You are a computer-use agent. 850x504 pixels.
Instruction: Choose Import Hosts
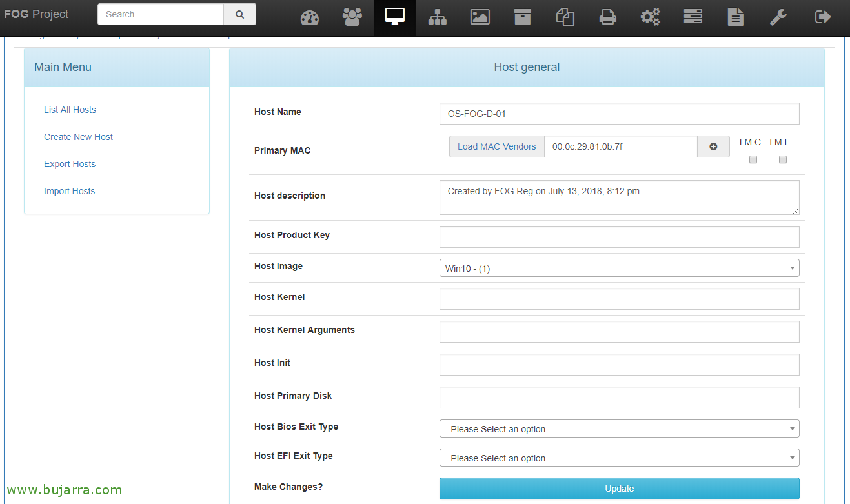[69, 191]
